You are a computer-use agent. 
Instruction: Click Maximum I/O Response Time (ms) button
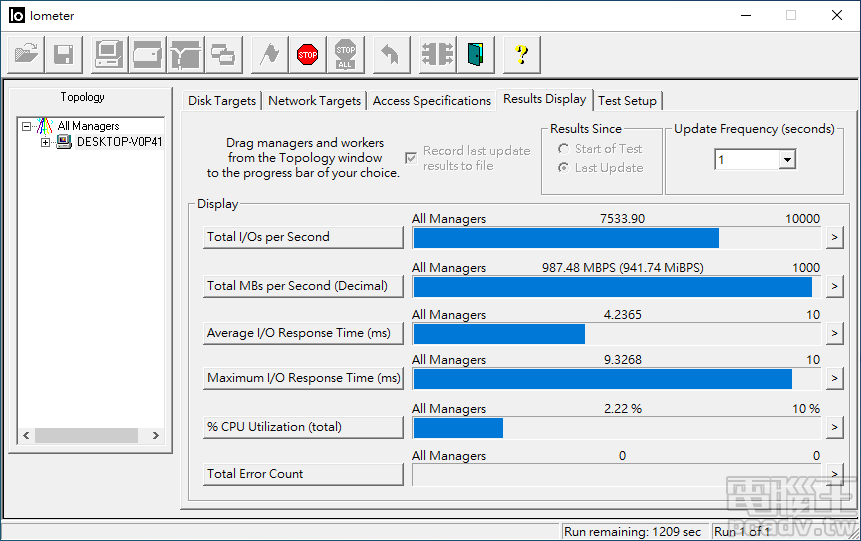(x=303, y=378)
